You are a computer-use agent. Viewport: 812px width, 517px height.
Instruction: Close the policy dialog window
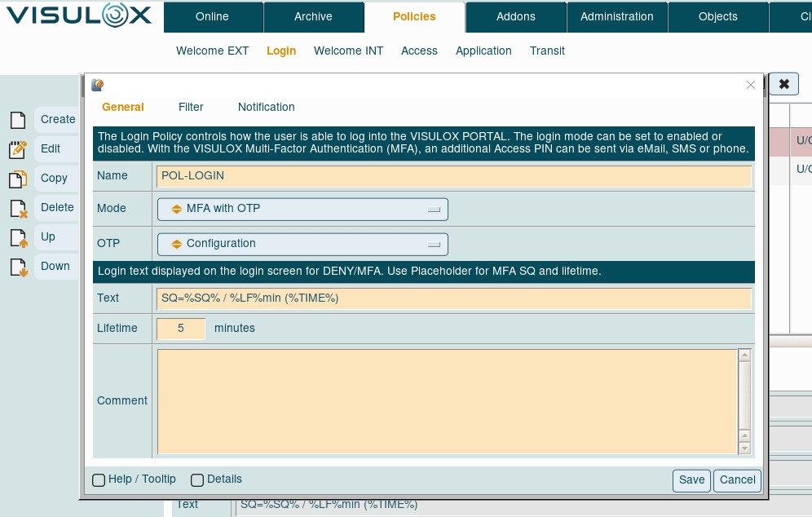coord(751,85)
